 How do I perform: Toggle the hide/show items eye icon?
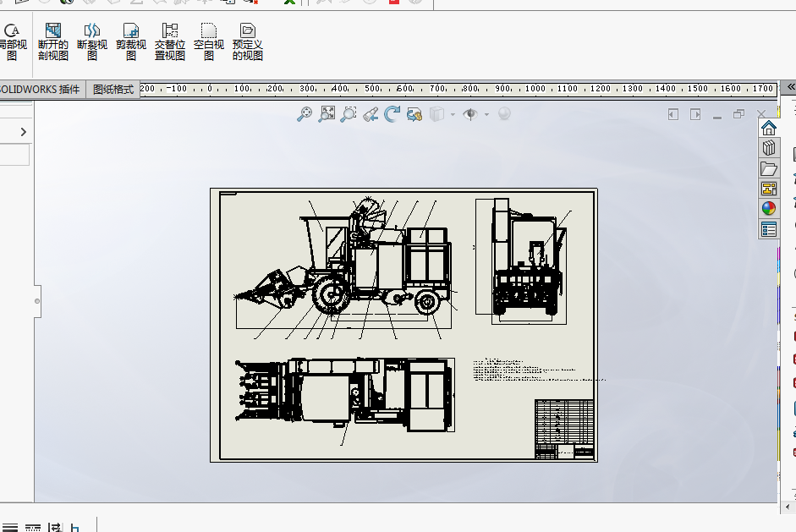point(470,114)
